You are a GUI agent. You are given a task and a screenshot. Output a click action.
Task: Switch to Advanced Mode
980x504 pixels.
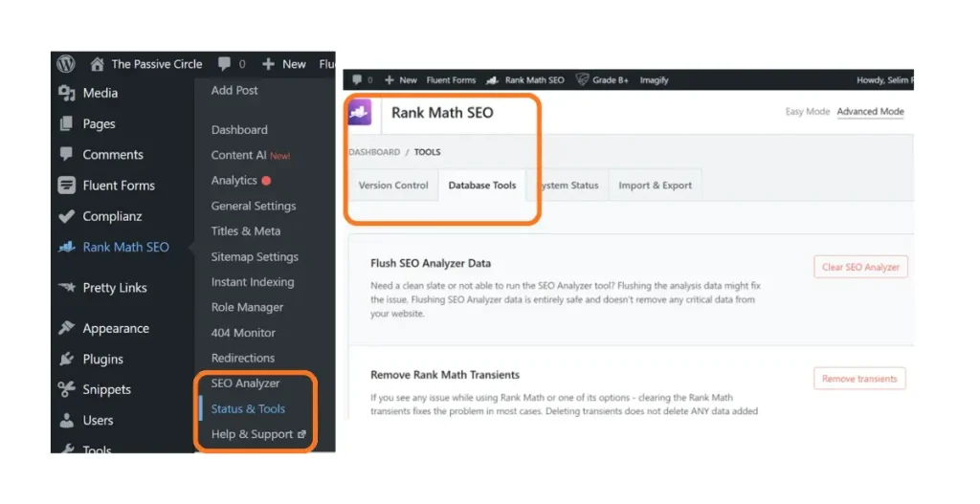pos(870,111)
